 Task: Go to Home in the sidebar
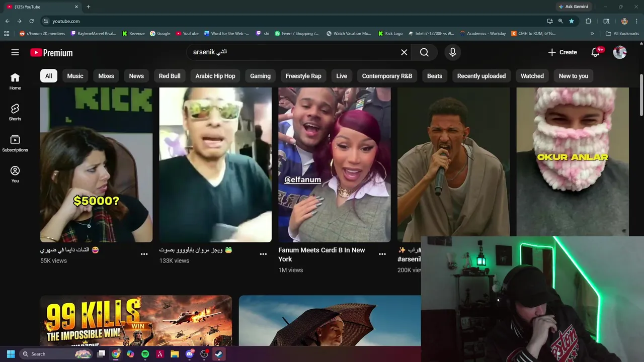[15, 81]
